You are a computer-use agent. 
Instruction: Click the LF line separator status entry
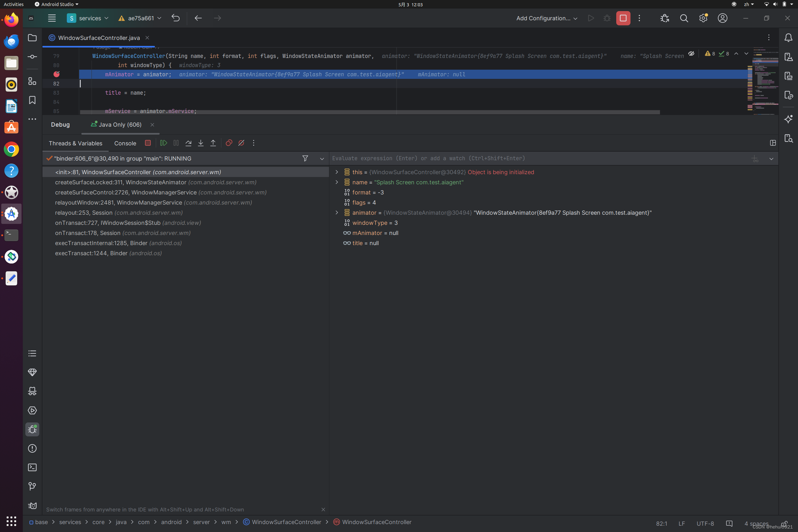point(681,523)
